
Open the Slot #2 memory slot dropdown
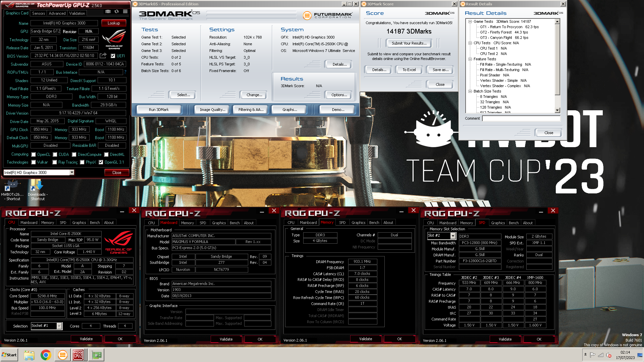pyautogui.click(x=453, y=236)
